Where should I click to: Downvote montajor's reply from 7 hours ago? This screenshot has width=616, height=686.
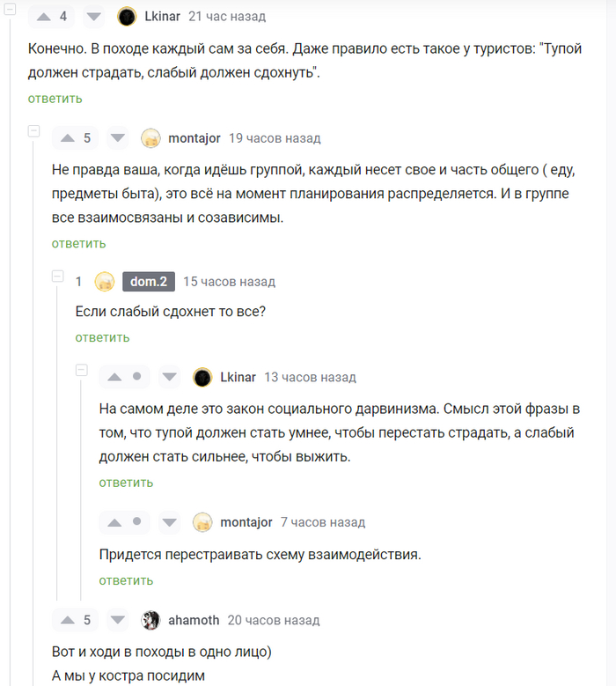[170, 522]
